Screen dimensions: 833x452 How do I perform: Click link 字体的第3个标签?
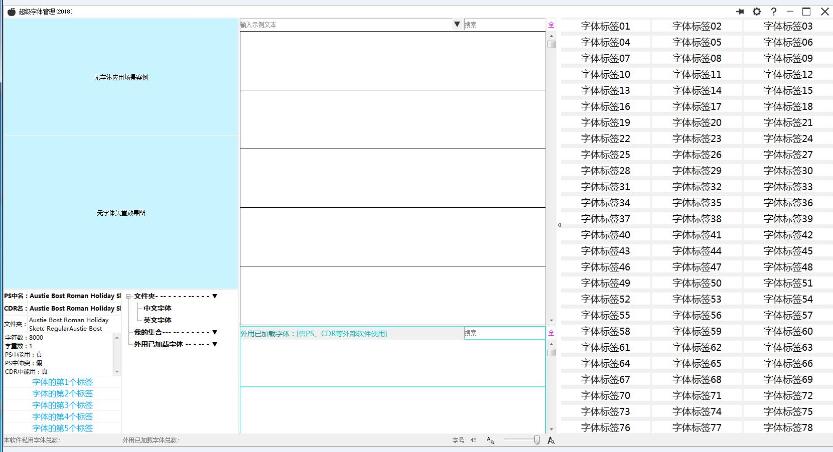tap(62, 405)
